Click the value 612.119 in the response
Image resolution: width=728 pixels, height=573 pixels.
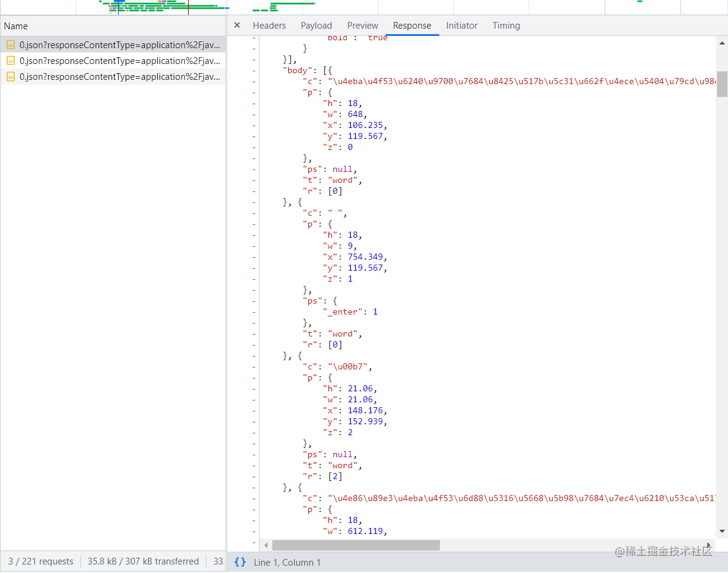pos(366,531)
